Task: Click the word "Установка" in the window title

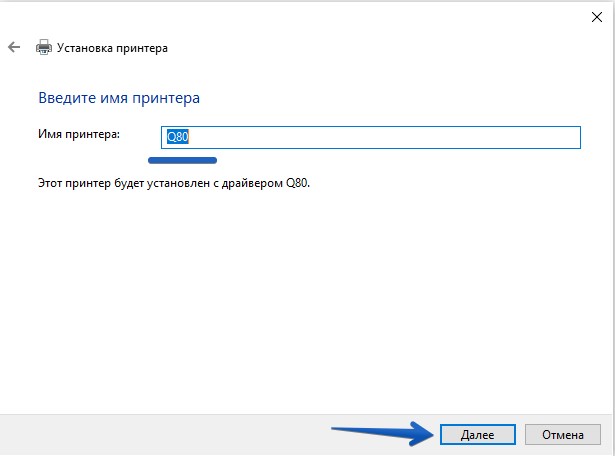Action: click(x=85, y=47)
